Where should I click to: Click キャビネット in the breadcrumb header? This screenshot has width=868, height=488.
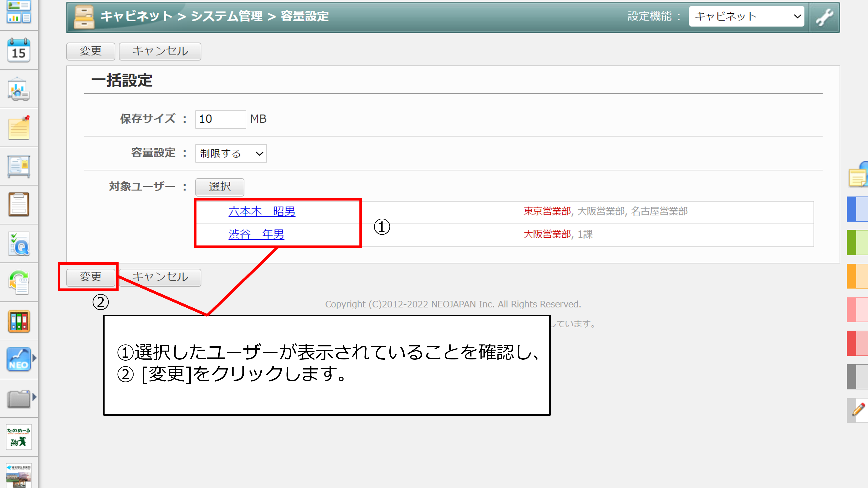[x=137, y=16]
